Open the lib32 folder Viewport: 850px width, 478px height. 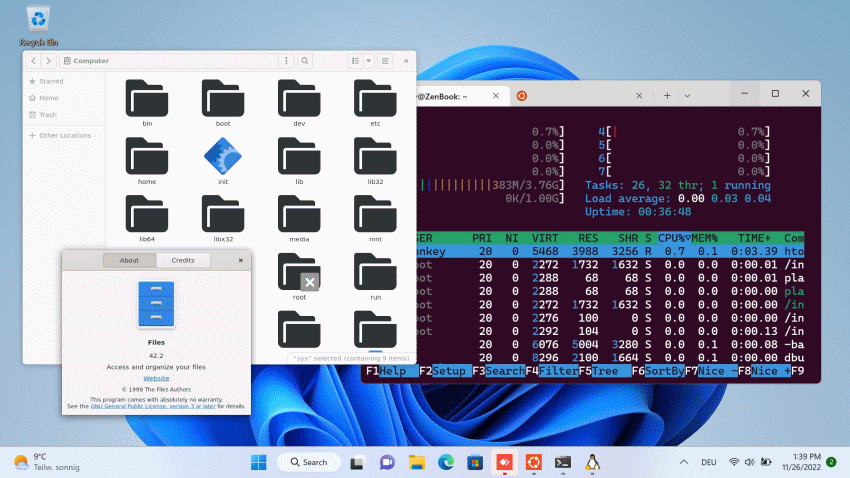(375, 161)
